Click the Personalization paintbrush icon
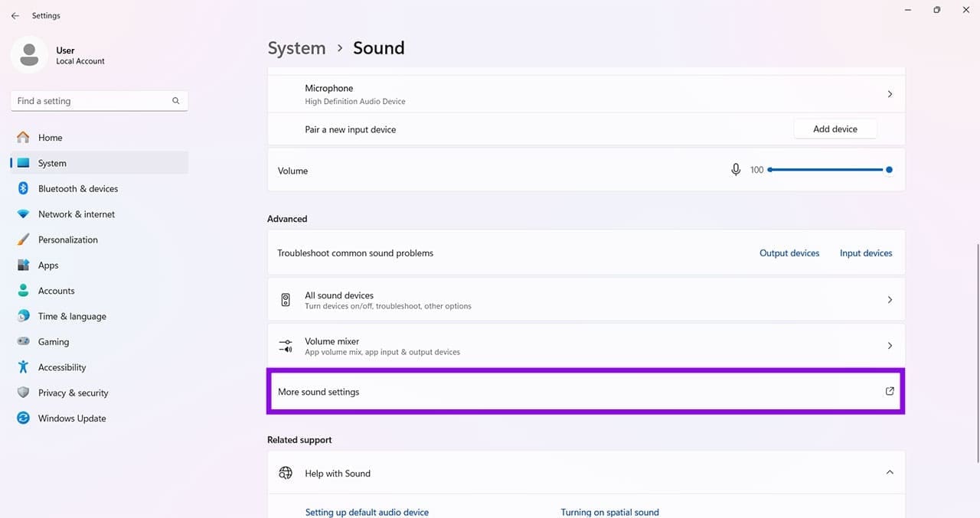Screen dimensions: 980x518 [23, 239]
